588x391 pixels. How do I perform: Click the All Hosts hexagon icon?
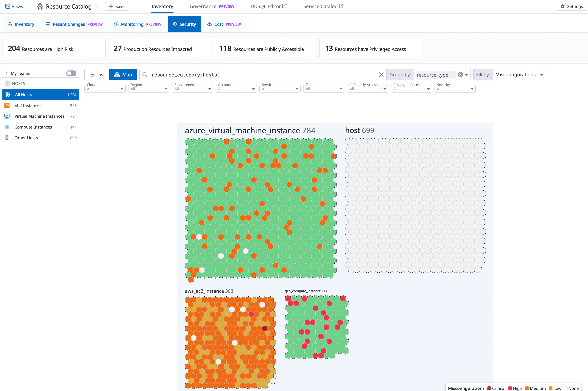coord(7,95)
